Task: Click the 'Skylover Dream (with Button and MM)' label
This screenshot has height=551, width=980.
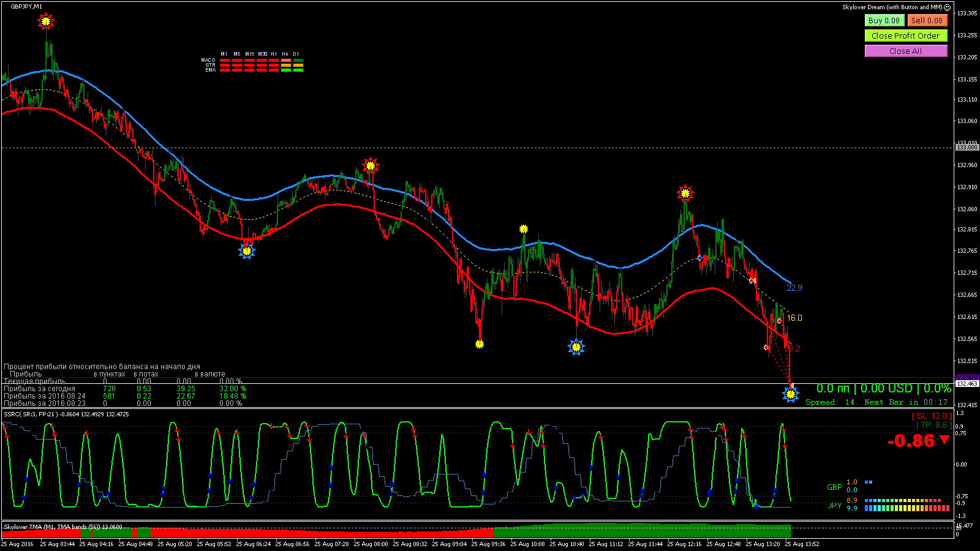Action: tap(892, 7)
